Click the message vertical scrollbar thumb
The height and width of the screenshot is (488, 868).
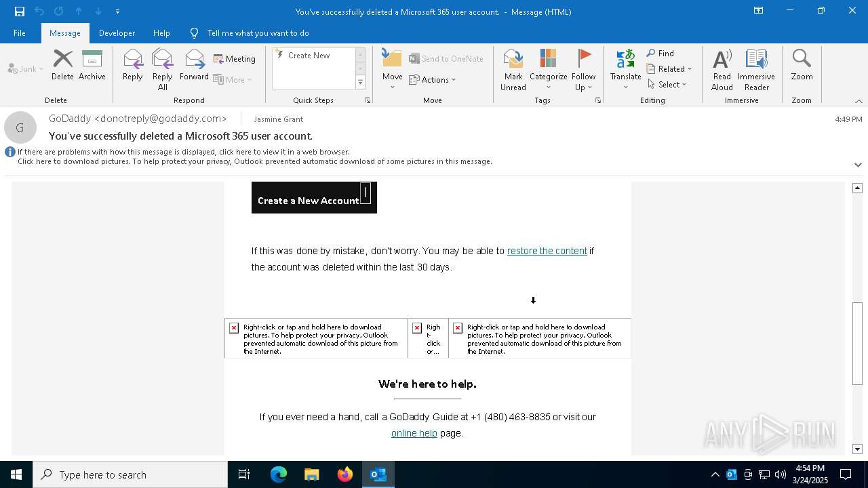pyautogui.click(x=858, y=343)
